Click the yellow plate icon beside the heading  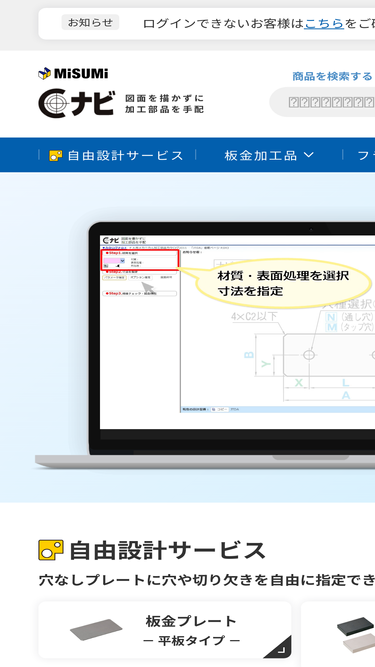point(51,550)
